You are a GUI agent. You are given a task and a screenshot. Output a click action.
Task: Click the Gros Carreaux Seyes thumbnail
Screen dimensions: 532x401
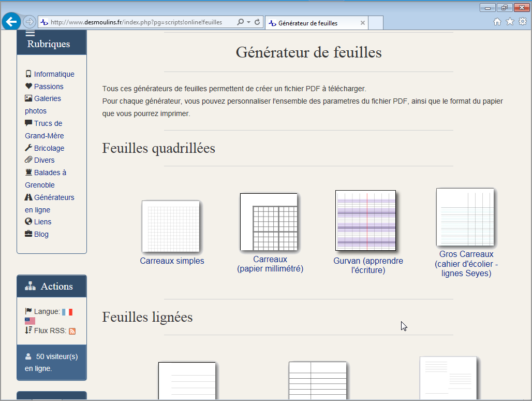click(x=465, y=217)
